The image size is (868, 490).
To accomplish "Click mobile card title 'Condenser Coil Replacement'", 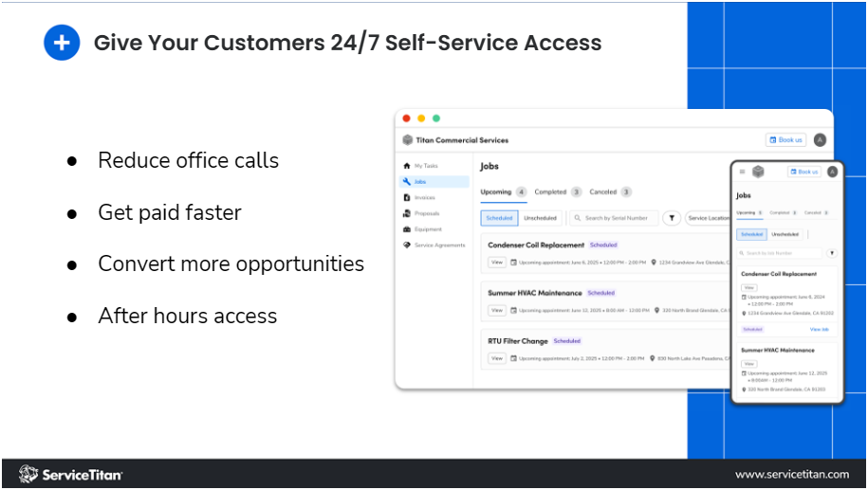I will pos(779,274).
